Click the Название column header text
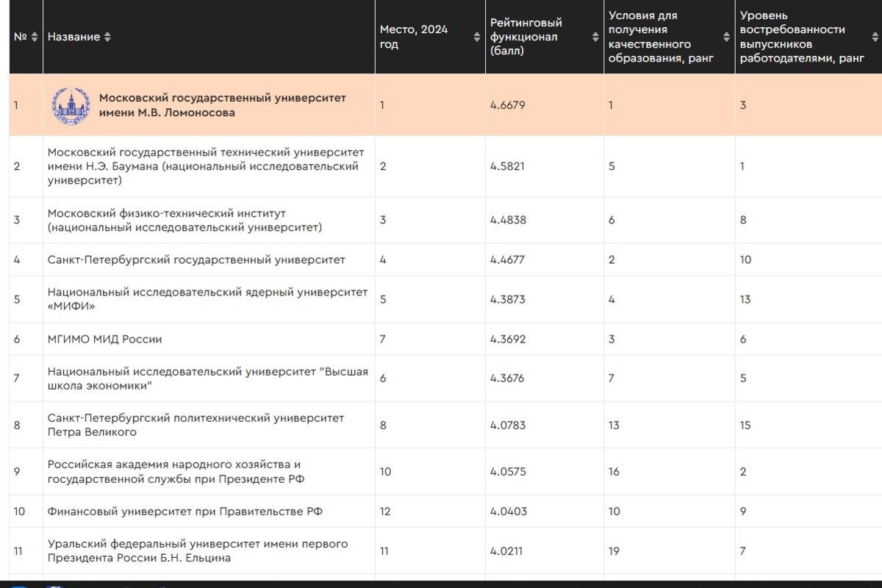This screenshot has height=588, width=882. click(x=73, y=37)
